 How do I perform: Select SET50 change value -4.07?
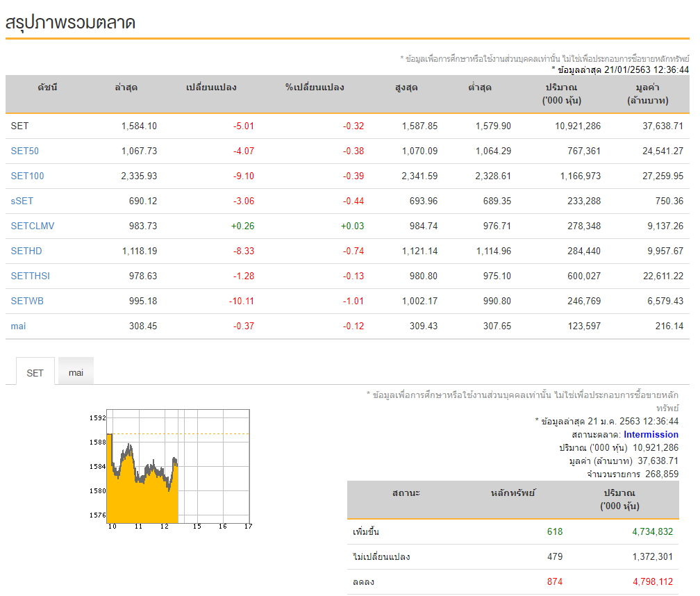243,151
